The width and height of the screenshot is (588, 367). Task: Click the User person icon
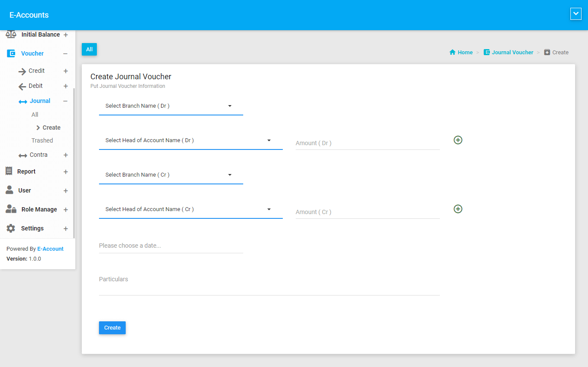(x=9, y=190)
